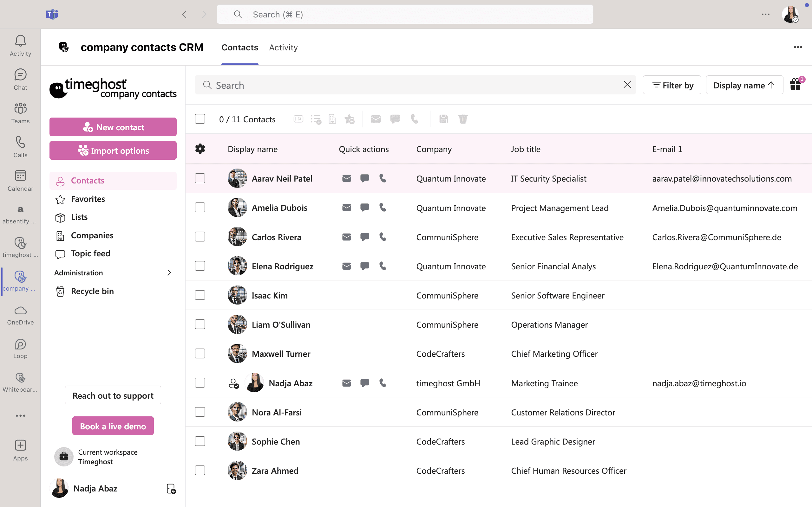Image resolution: width=812 pixels, height=507 pixels.
Task: Start chat with Carlos Rivera quick action
Action: pyautogui.click(x=365, y=237)
